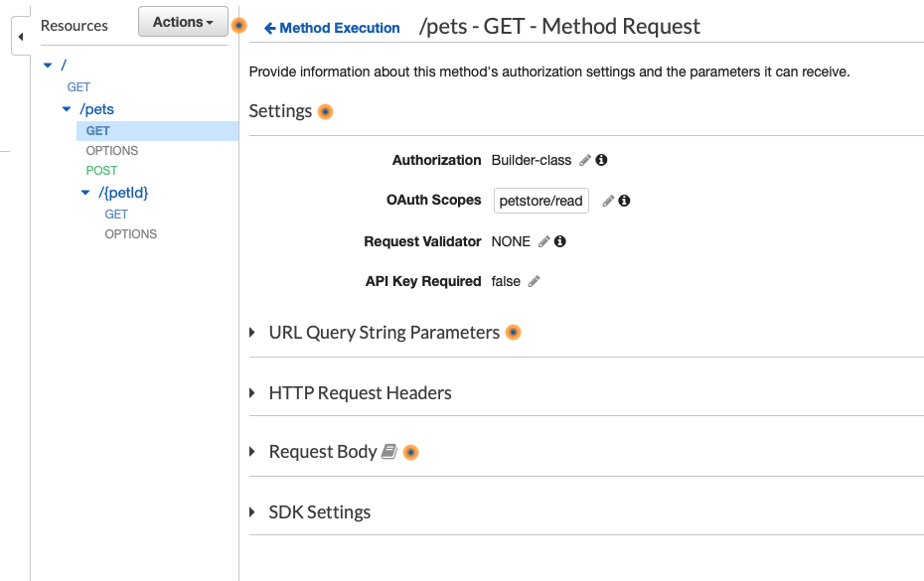This screenshot has width=924, height=581.
Task: Go back to Method Execution
Action: 333,28
